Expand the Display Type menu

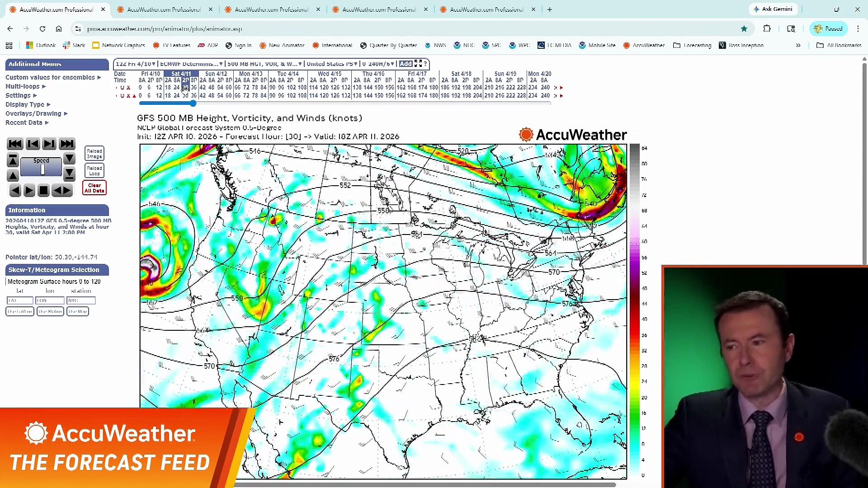pos(28,104)
